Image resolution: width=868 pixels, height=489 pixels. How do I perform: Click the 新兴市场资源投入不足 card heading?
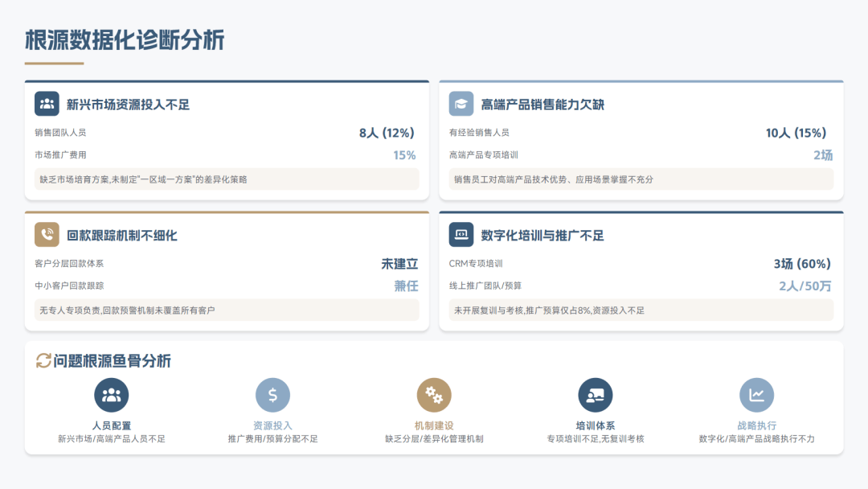[128, 105]
